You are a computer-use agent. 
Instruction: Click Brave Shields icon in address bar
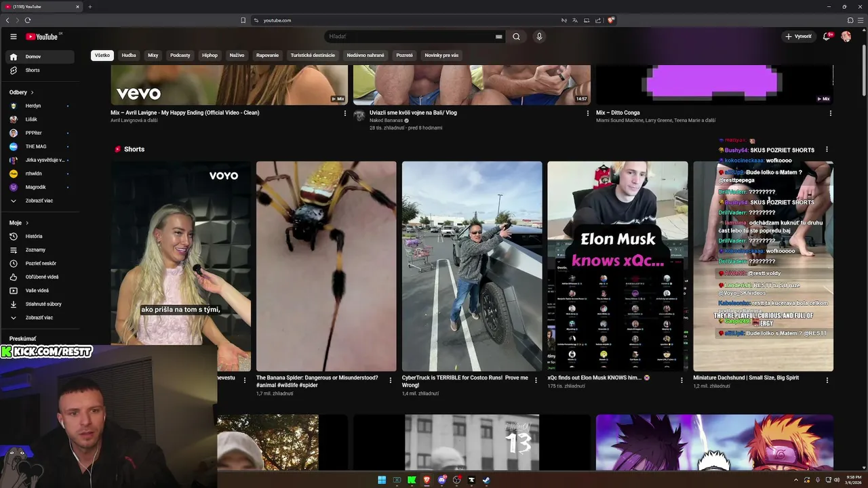(x=610, y=20)
